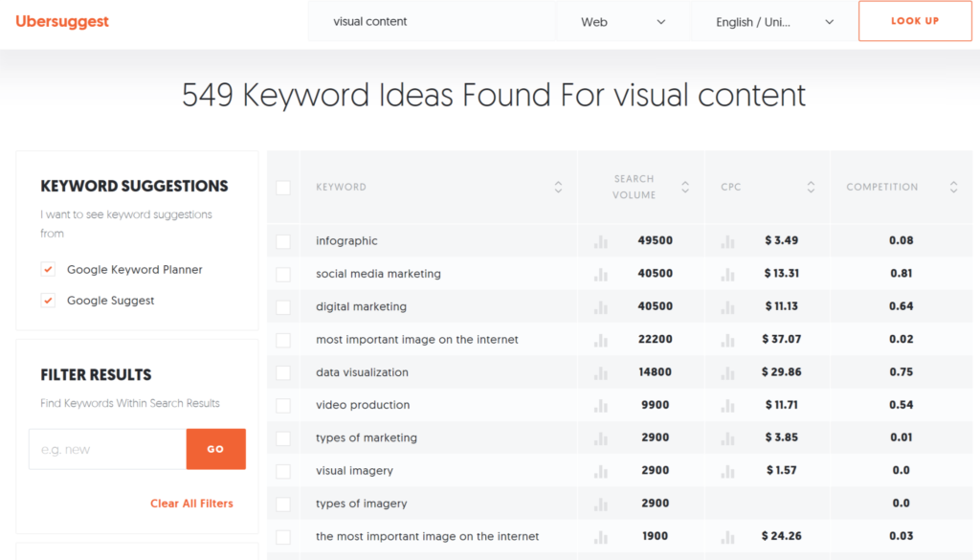Open search volume chart for the most important image on the internet
Screen dimensions: 980x560
point(601,537)
